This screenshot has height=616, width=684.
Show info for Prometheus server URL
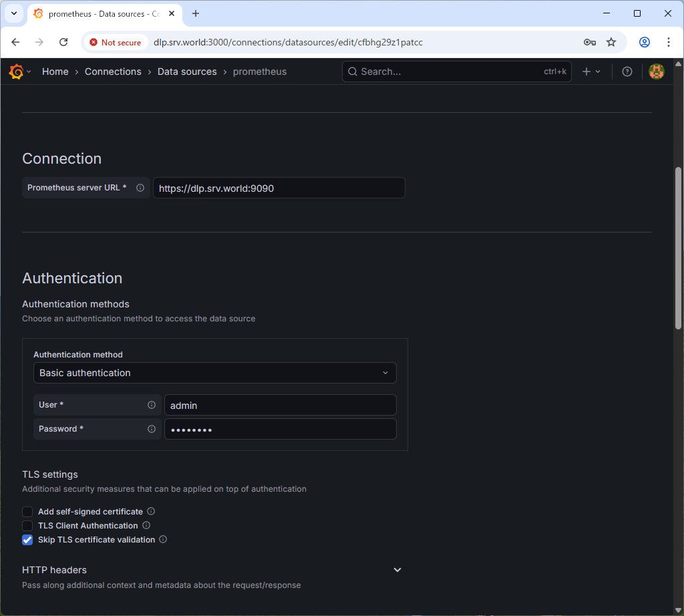click(x=140, y=188)
